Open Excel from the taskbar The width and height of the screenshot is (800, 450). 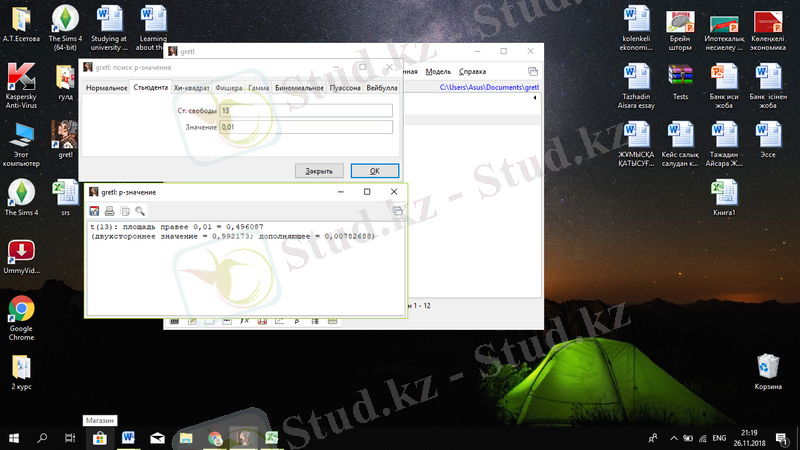click(271, 438)
